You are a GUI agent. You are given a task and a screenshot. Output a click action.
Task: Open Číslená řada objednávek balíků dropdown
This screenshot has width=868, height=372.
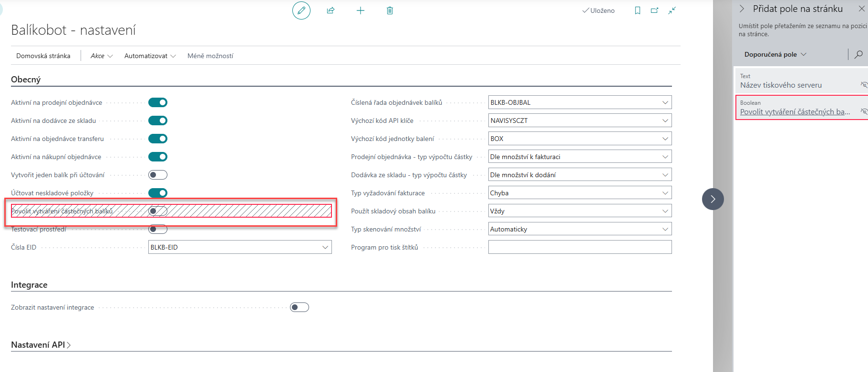[x=665, y=102]
